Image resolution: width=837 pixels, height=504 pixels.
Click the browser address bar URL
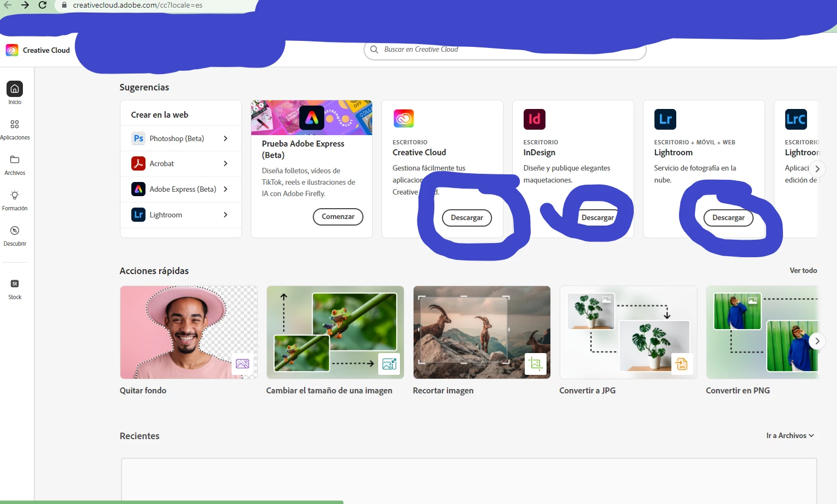[x=138, y=5]
